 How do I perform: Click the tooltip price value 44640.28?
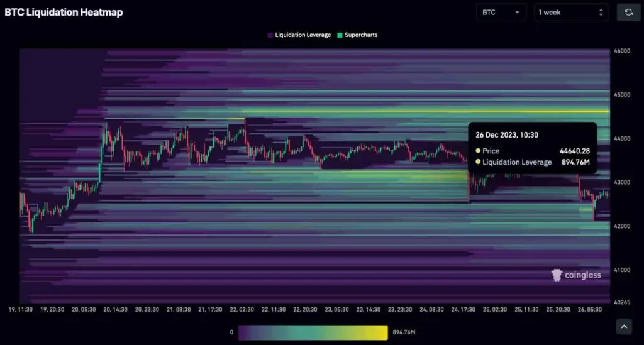point(575,151)
